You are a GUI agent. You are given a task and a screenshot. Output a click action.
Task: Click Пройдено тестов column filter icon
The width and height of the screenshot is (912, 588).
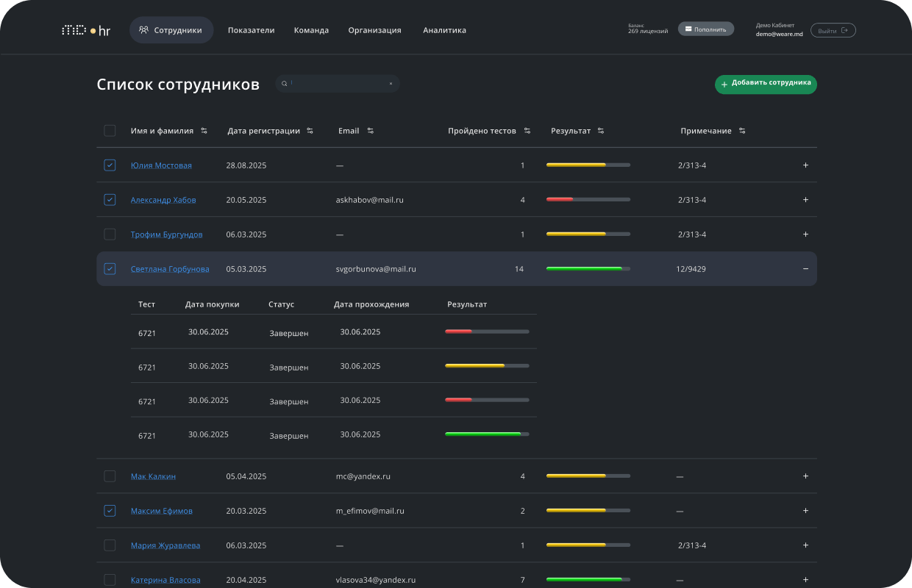click(x=527, y=131)
